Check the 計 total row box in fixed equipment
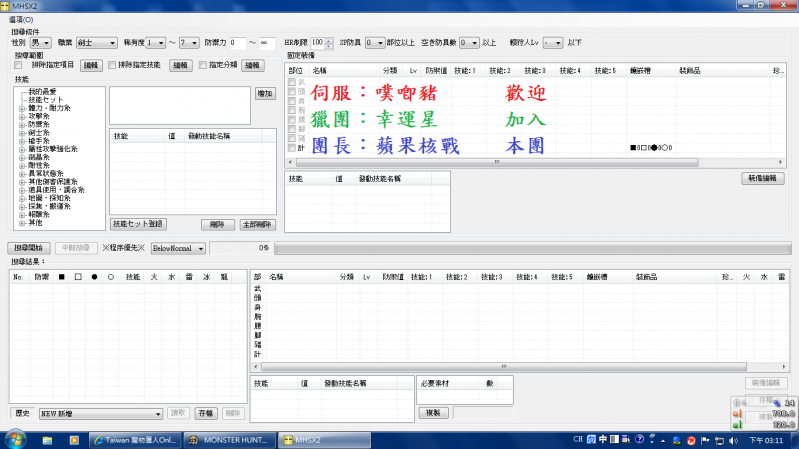This screenshot has height=449, width=799. coord(291,148)
